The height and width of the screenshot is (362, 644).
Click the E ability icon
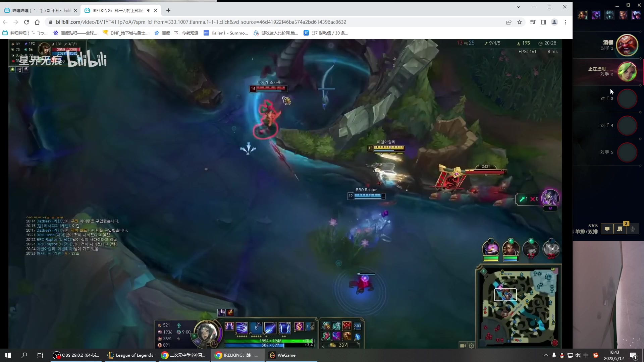[x=270, y=328]
